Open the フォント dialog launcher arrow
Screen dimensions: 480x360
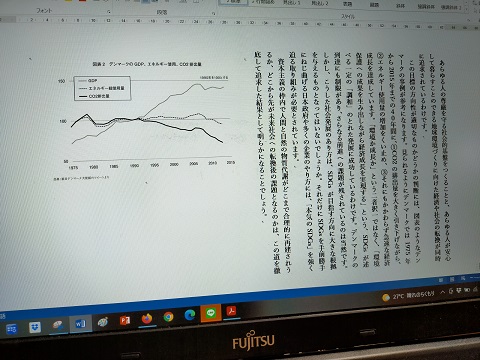pyautogui.click(x=108, y=12)
